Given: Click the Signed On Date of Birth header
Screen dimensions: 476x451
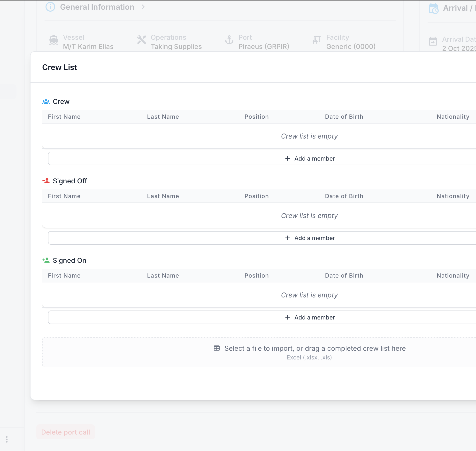Looking at the screenshot, I should pos(344,276).
